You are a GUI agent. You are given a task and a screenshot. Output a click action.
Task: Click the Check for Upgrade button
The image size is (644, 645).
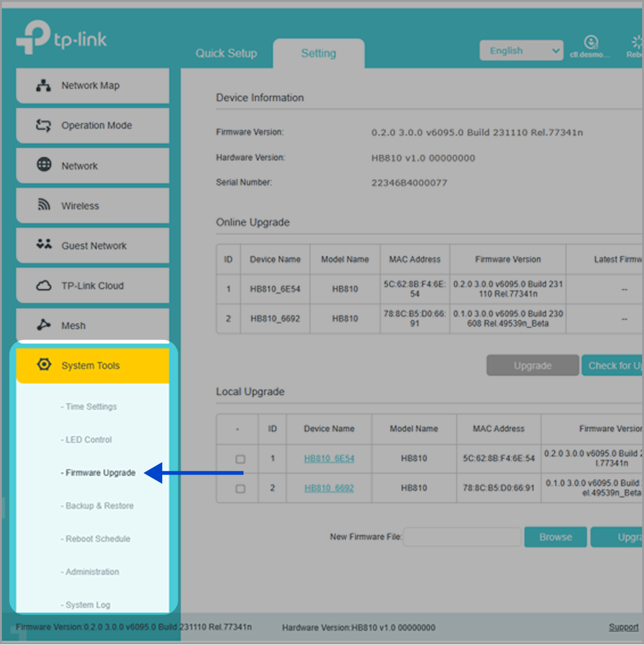[x=613, y=365]
